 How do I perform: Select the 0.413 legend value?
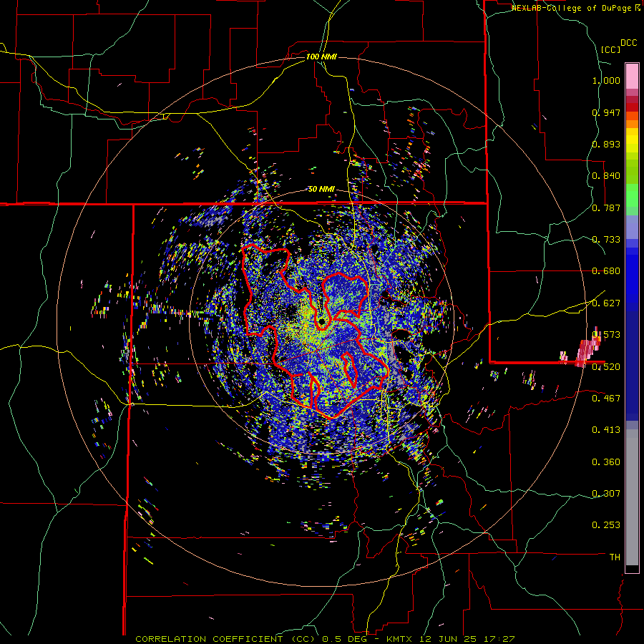606,430
